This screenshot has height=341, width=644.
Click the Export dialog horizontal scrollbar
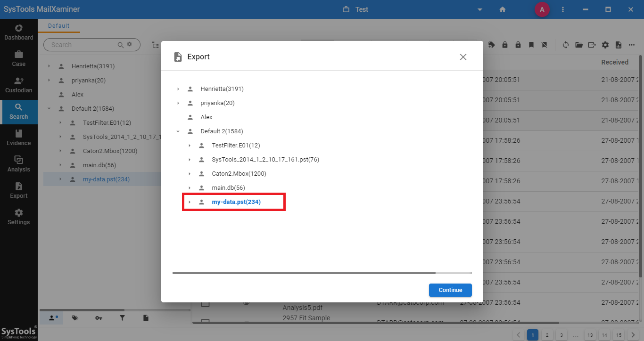click(304, 273)
